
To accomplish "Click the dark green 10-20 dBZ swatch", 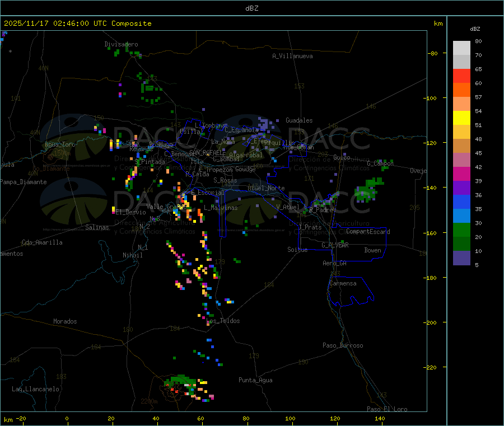I will tap(461, 244).
